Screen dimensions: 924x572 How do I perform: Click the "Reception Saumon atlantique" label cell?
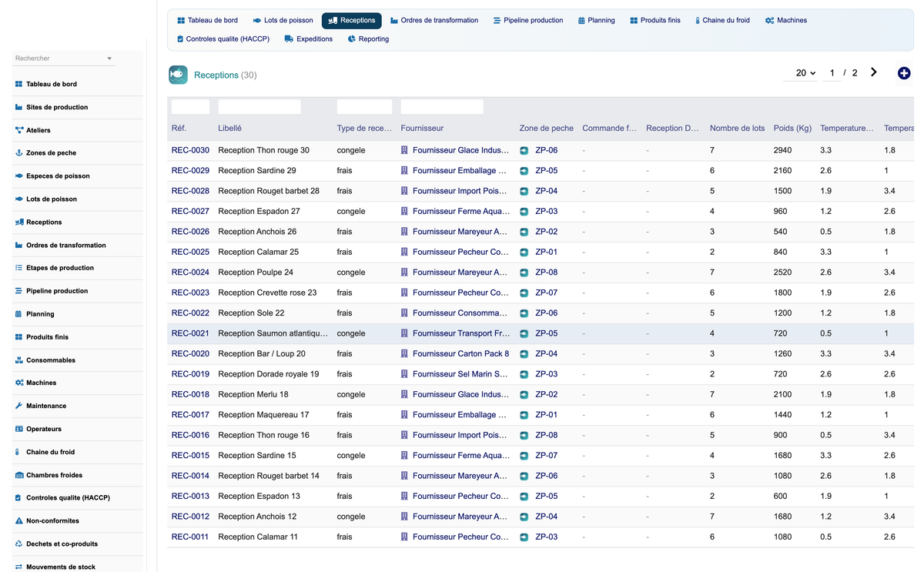(x=273, y=333)
